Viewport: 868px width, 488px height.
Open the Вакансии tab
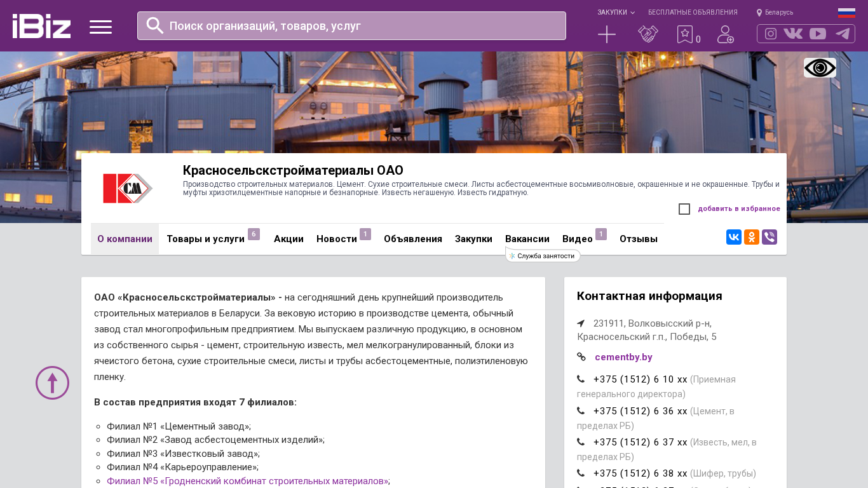(x=527, y=239)
